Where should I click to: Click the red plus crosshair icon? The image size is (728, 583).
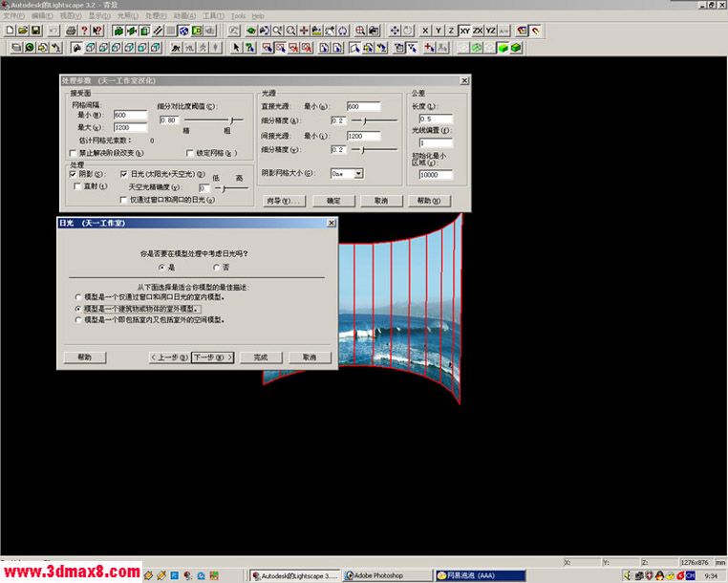pyautogui.click(x=304, y=31)
